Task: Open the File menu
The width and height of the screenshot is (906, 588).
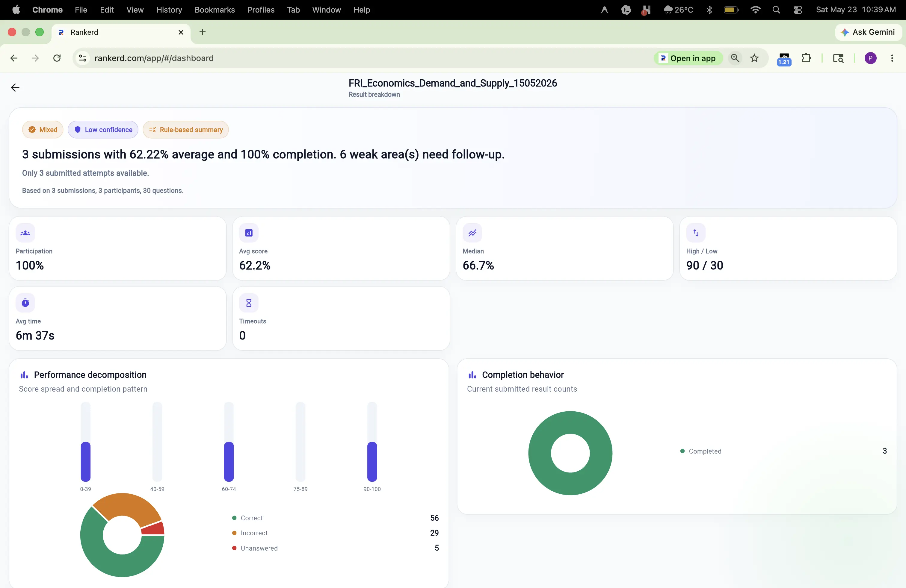Action: point(81,10)
